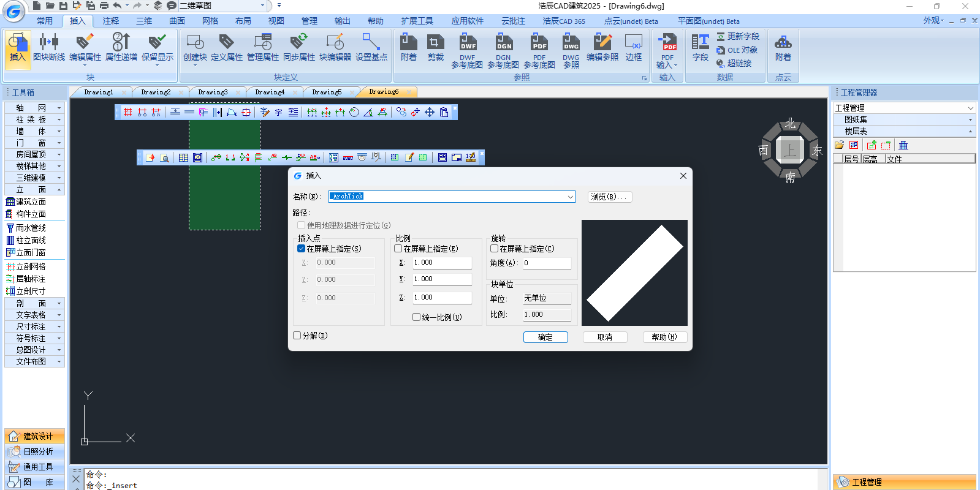This screenshot has height=490, width=980.
Task: Select the 剪裁 (Clip) reference tool
Action: tap(435, 48)
